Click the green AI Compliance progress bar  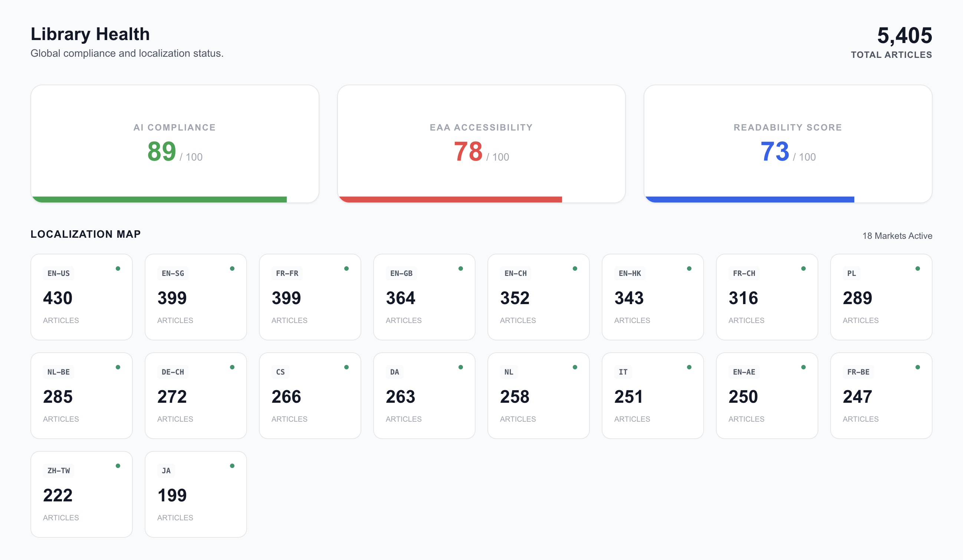[160, 200]
